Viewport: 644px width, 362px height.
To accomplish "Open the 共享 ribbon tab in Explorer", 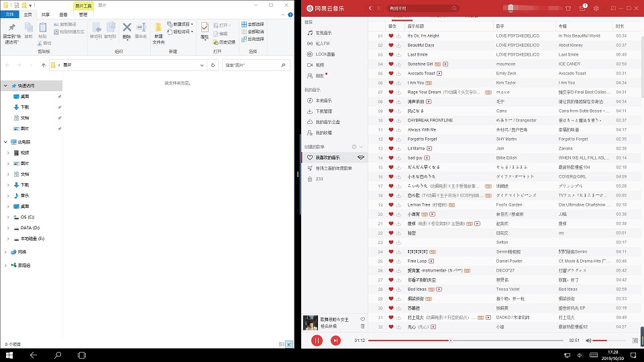I will (x=46, y=14).
